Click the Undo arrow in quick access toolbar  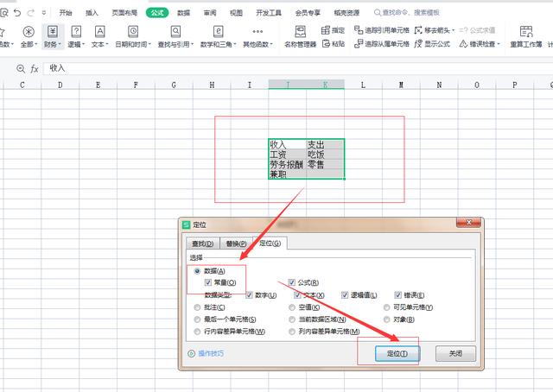tap(17, 13)
